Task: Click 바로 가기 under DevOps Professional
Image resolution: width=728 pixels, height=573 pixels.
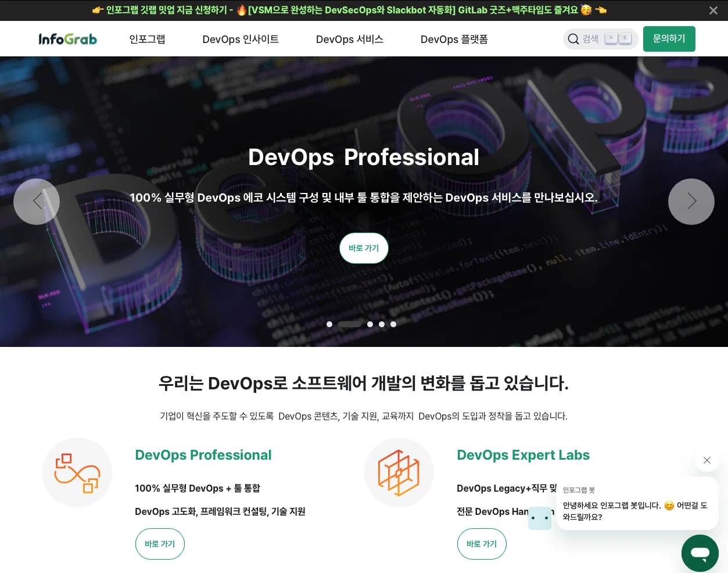Action: pos(160,543)
